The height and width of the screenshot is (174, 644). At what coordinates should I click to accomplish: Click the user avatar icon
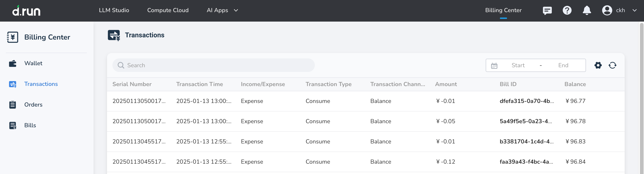tap(607, 10)
